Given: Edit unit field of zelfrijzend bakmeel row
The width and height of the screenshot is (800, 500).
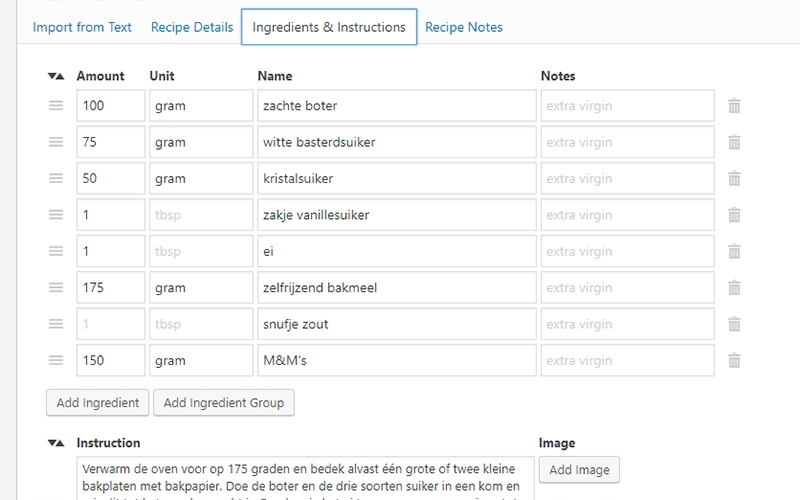Looking at the screenshot, I should 201,288.
